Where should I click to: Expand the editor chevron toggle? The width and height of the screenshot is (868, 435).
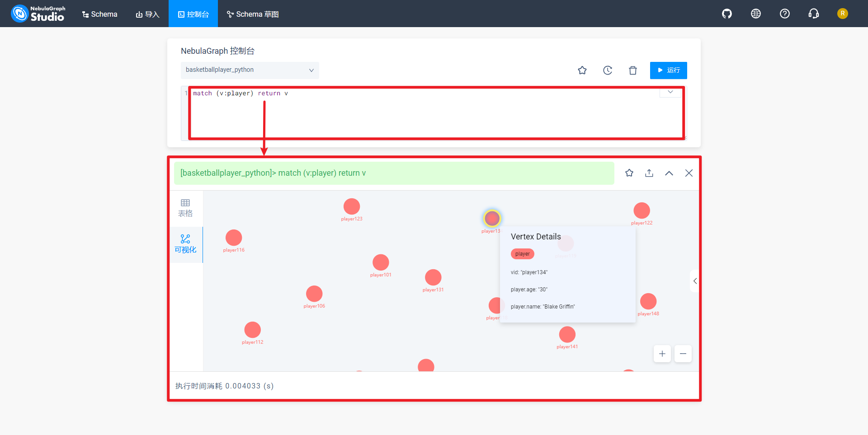pyautogui.click(x=670, y=92)
